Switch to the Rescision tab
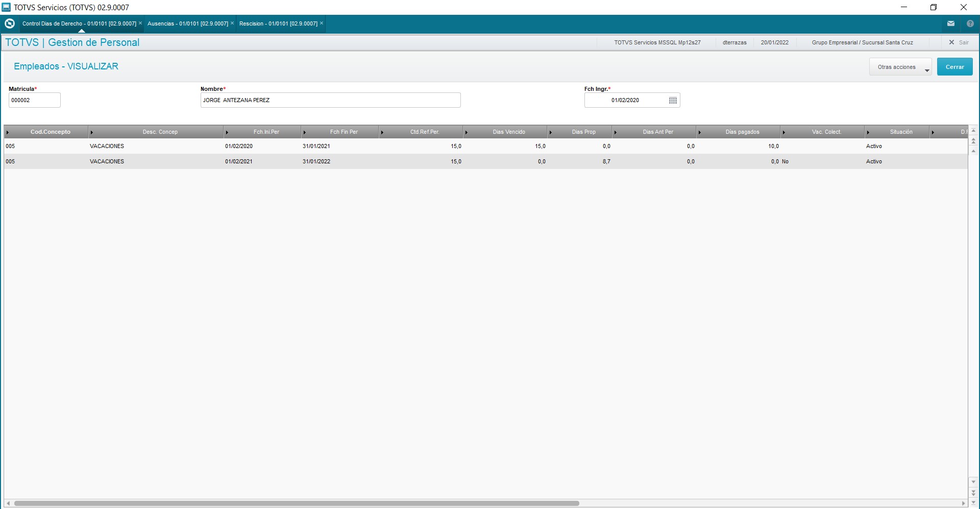The image size is (980, 509). tap(278, 23)
